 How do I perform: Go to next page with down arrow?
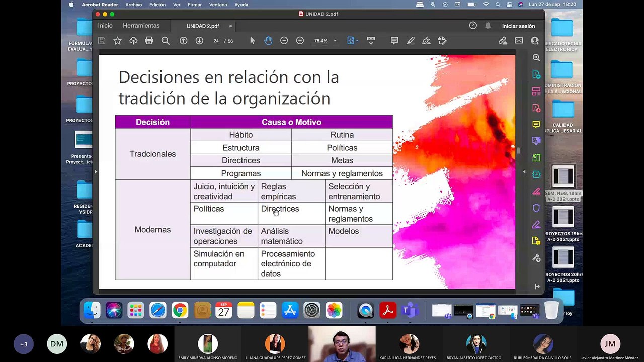(199, 41)
